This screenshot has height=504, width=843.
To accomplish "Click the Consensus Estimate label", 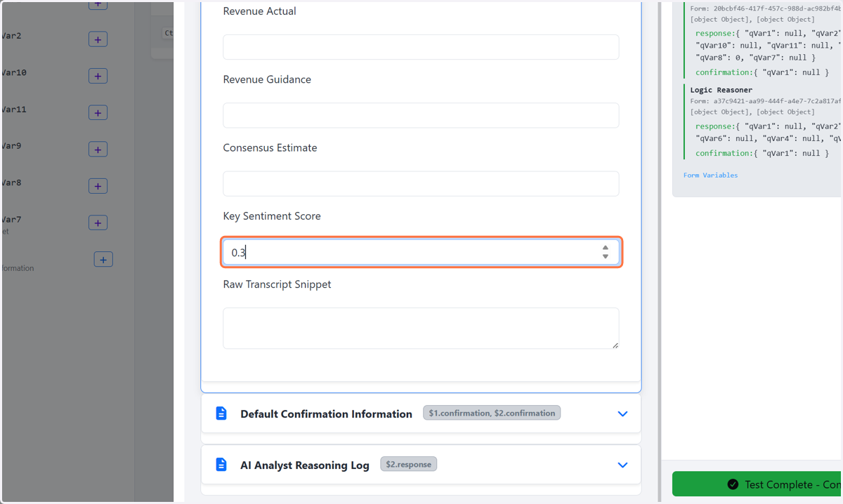I will click(x=270, y=148).
